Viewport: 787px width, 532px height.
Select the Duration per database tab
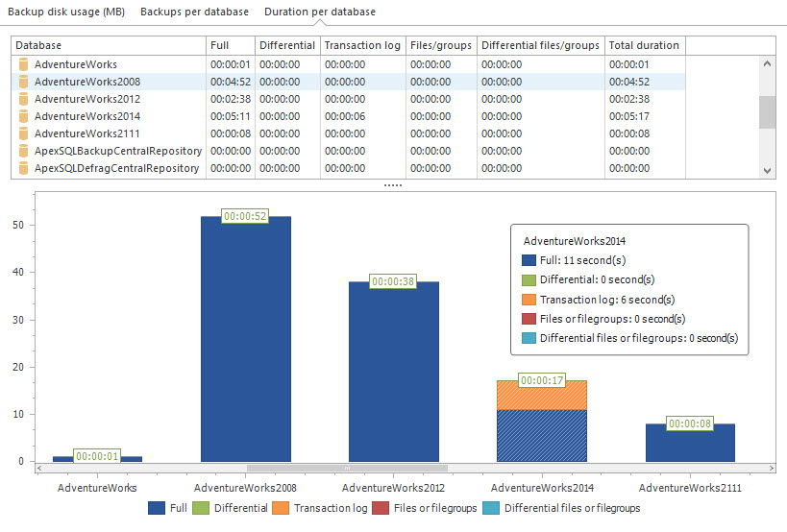pyautogui.click(x=320, y=12)
